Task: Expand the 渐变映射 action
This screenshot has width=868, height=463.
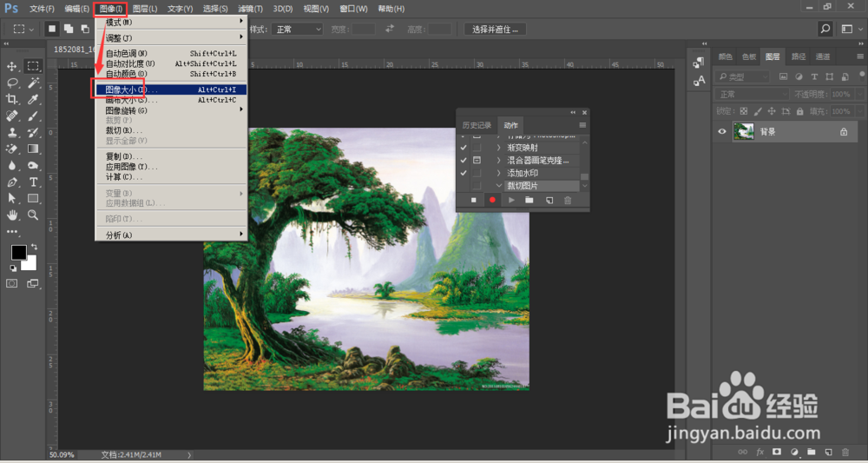Action: [x=498, y=148]
